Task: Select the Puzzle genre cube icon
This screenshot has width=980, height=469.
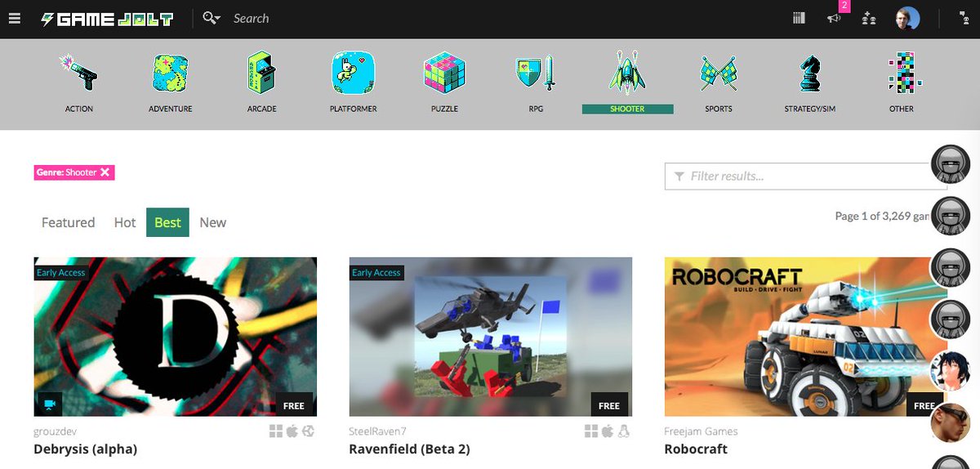Action: (445, 74)
